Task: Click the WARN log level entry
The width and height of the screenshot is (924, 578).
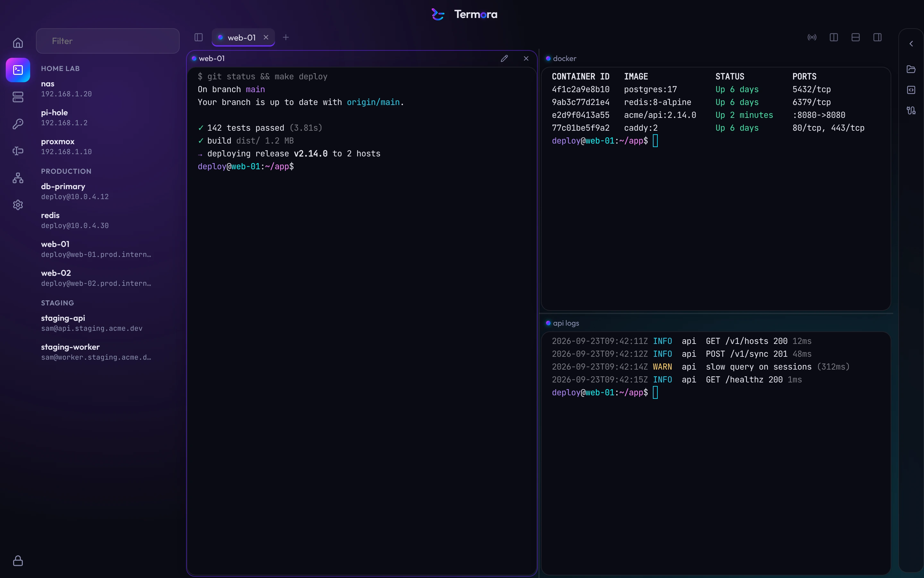Action: pos(662,367)
